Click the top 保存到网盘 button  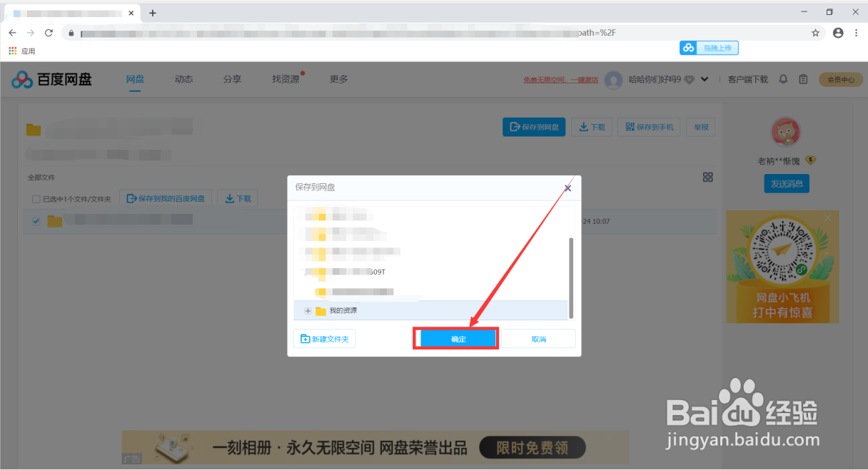tap(534, 127)
